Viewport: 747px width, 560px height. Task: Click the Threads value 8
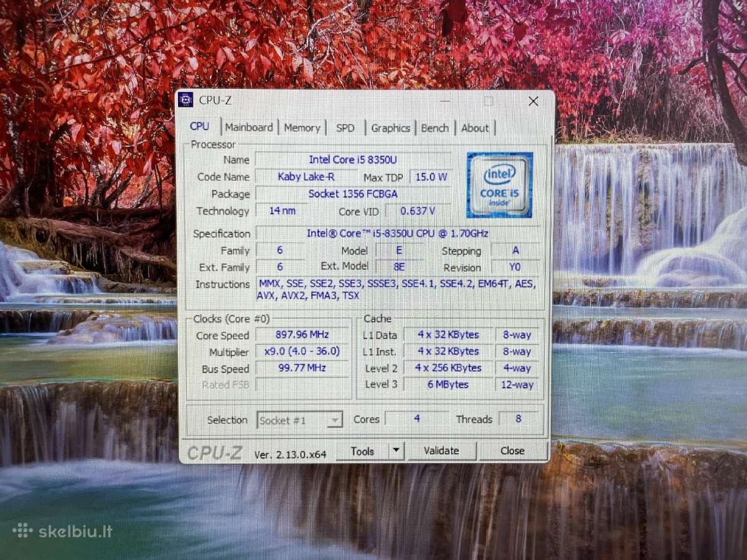click(519, 419)
